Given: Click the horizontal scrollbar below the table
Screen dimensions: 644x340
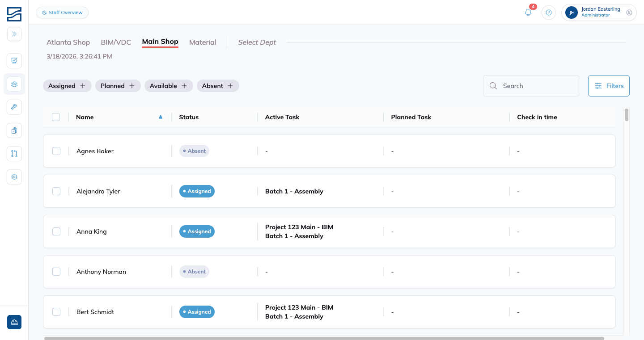Looking at the screenshot, I should coord(324,338).
